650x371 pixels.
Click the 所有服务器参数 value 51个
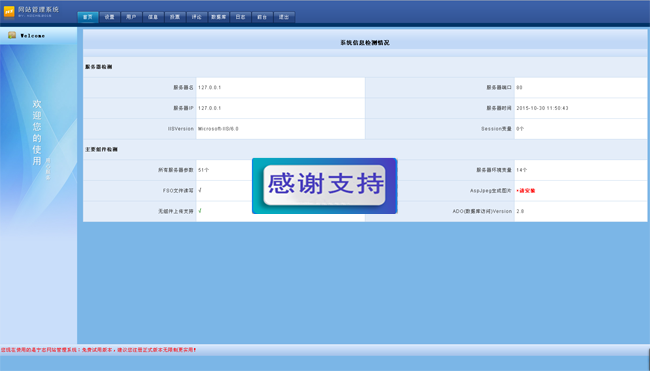point(204,170)
